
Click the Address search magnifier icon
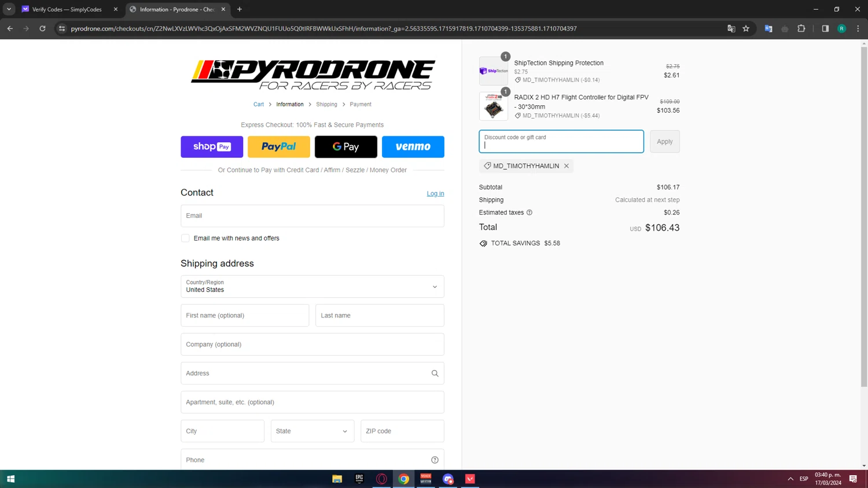(435, 374)
